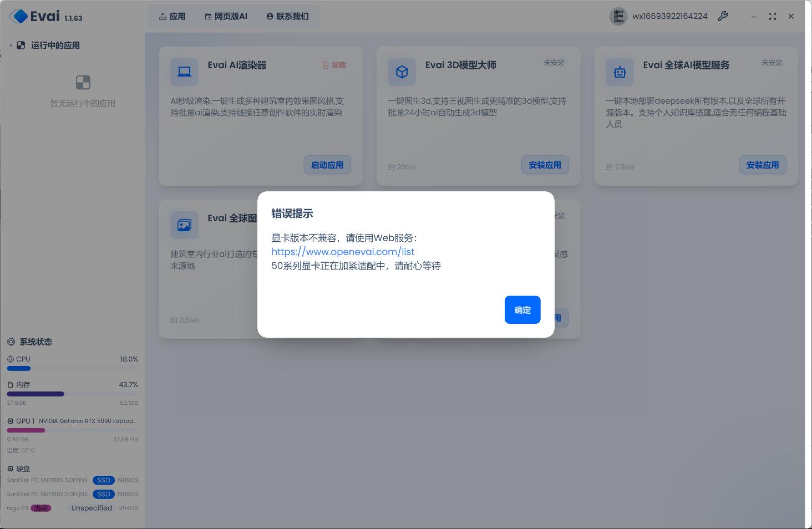The image size is (812, 529).
Task: Click the 显卡版本不兼容 message line
Action: click(344, 238)
